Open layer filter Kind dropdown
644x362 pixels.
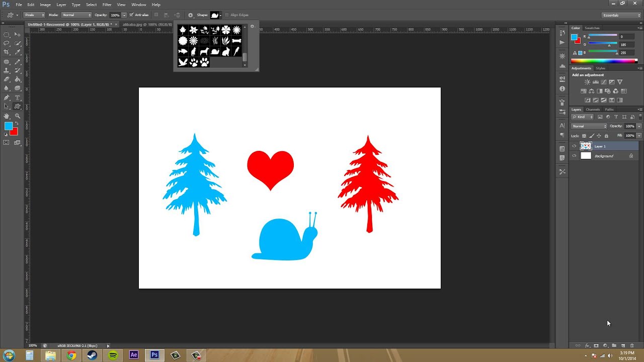pos(582,117)
